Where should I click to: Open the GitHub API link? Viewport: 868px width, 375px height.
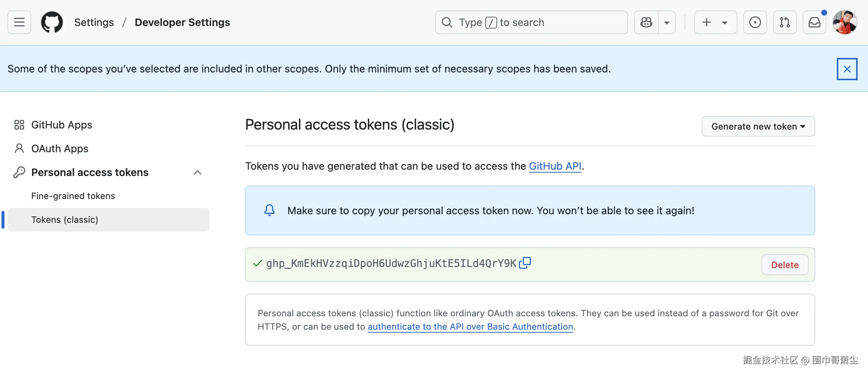pos(555,166)
